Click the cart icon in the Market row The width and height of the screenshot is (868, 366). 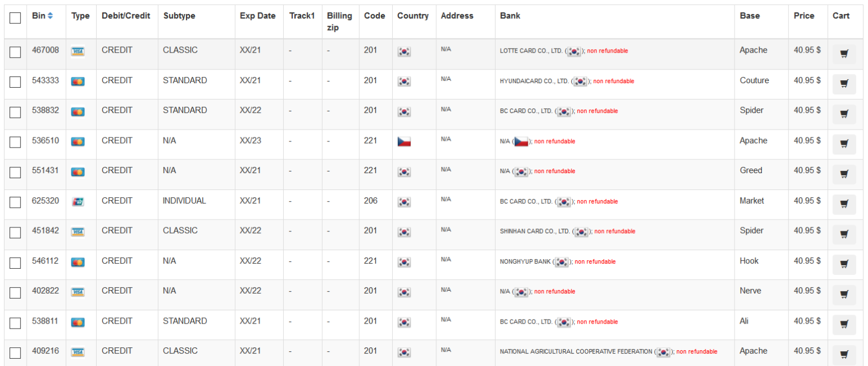(x=844, y=204)
